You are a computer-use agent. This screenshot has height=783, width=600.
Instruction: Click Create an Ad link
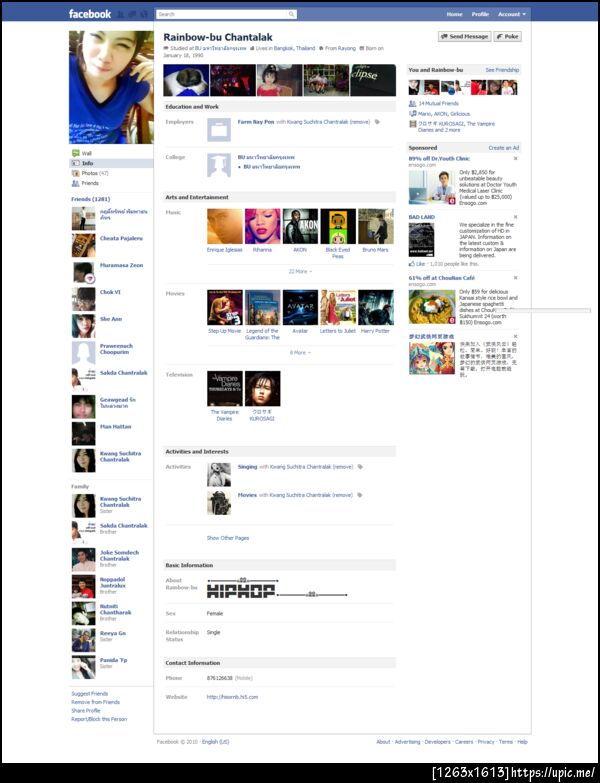point(504,148)
